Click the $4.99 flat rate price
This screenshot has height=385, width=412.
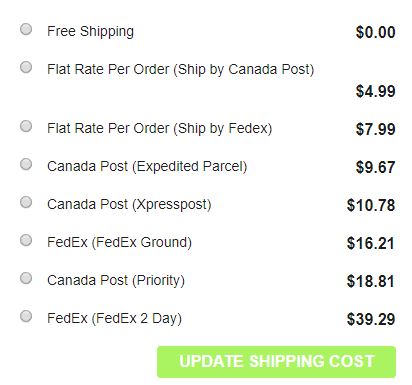(375, 91)
